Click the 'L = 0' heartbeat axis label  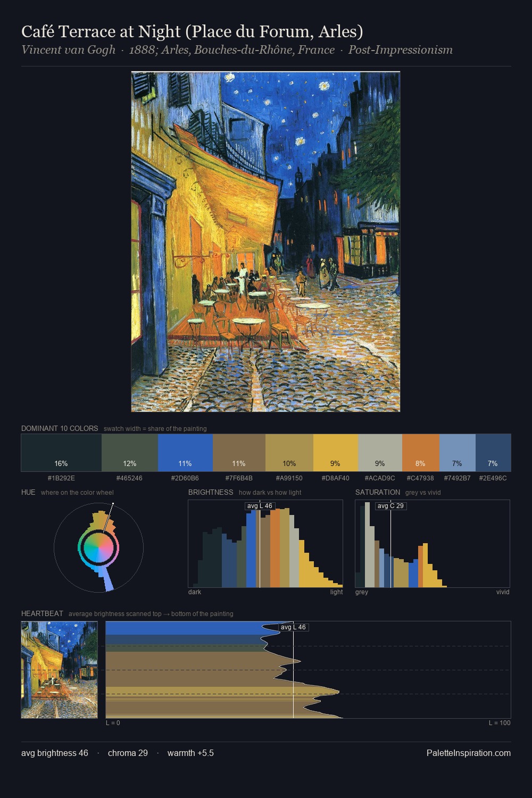(113, 723)
